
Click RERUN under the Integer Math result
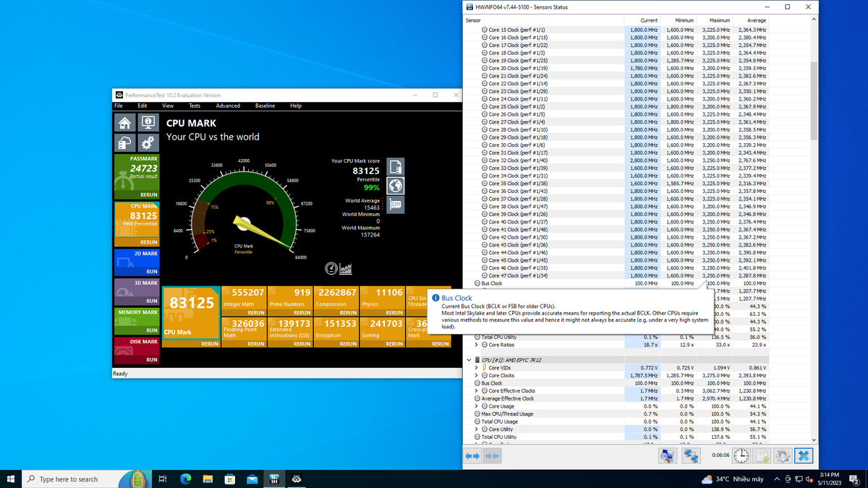coord(256,313)
